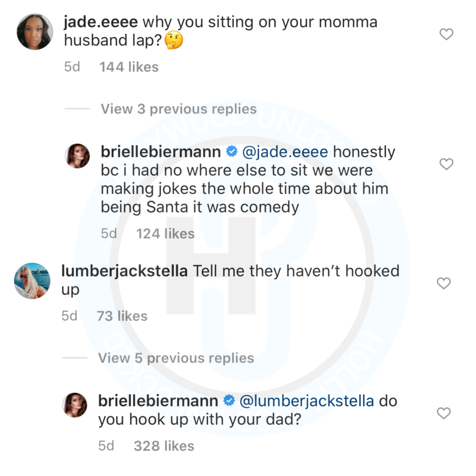This screenshot has height=476, width=476.
Task: Click the 5d timestamp under lumberjackstella's comment
Action: click(x=69, y=316)
